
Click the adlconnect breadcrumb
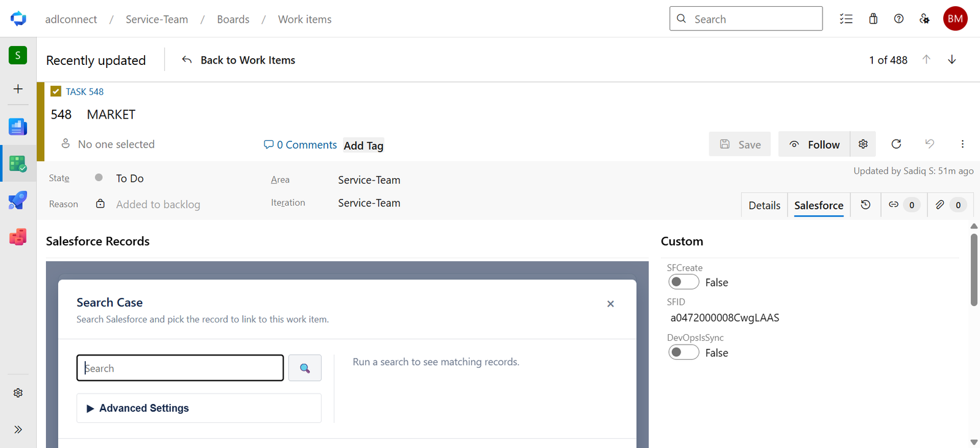(71, 19)
